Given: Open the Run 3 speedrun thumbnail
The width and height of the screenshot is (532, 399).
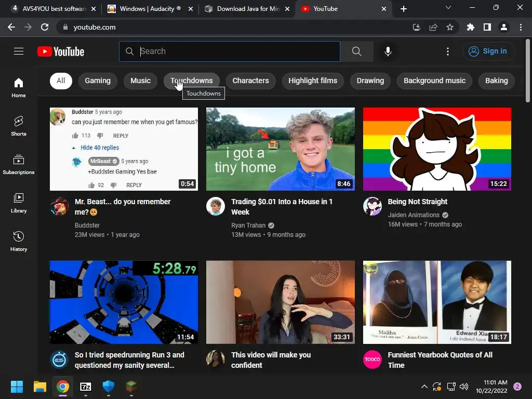Looking at the screenshot, I should (x=124, y=302).
